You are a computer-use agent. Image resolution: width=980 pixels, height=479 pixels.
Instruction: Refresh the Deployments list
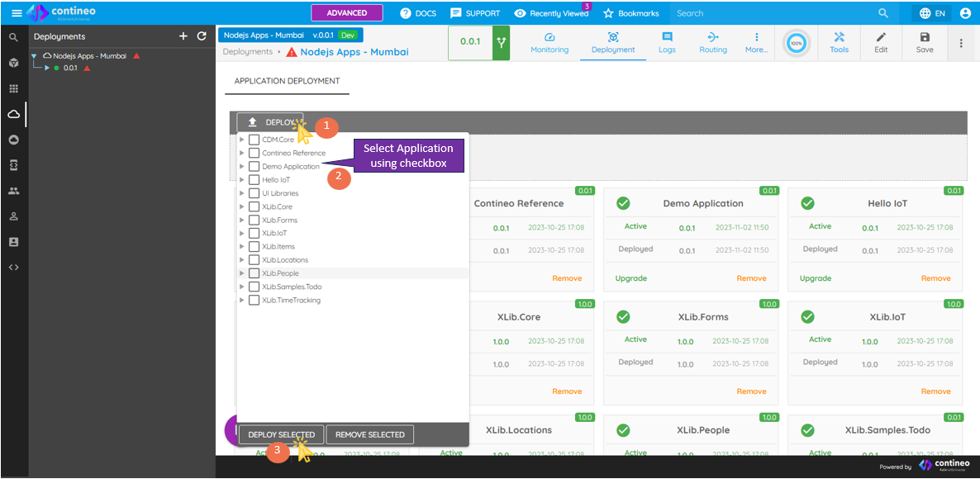click(202, 36)
